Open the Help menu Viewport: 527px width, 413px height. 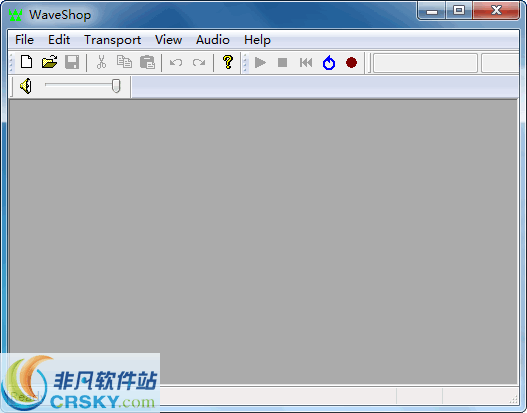257,40
